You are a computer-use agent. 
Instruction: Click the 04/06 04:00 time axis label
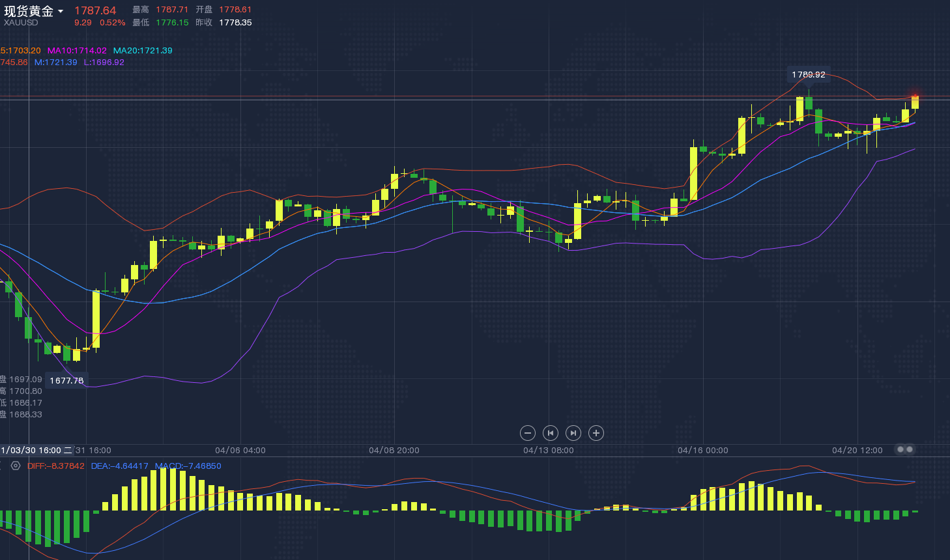pos(240,451)
